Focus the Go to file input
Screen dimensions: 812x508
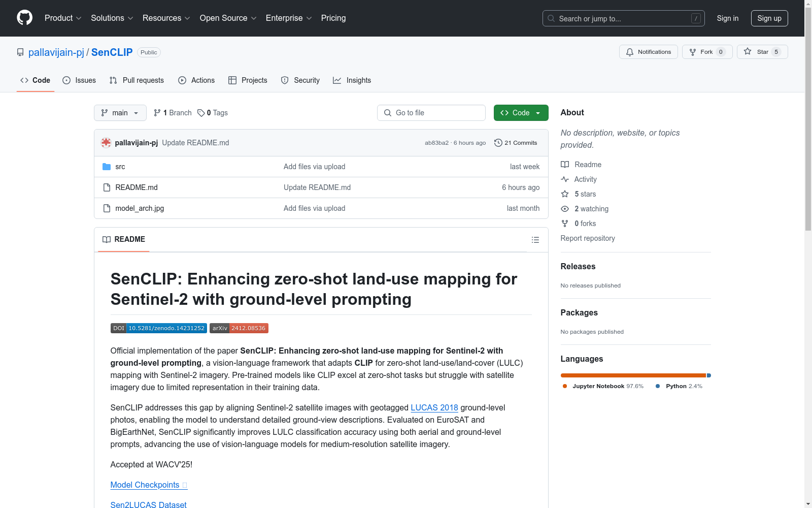coord(431,113)
